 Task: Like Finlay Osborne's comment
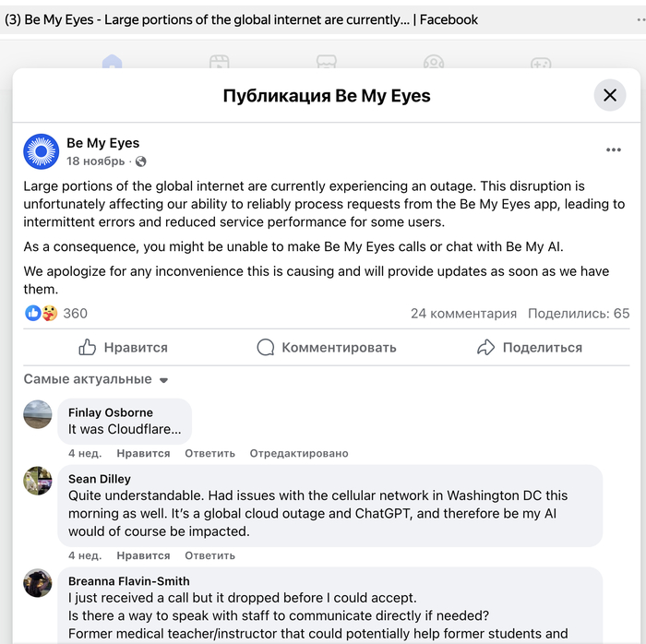point(143,454)
